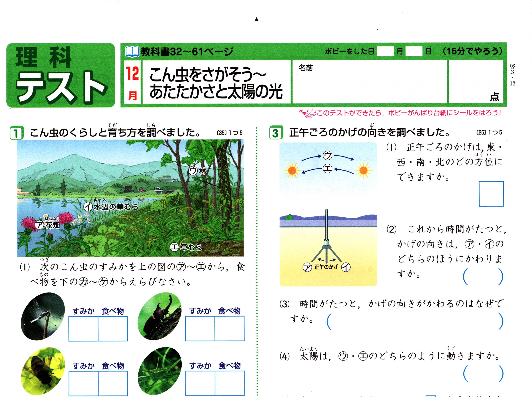Click the black triangle mark at page top
The width and height of the screenshot is (532, 397).
[257, 19]
